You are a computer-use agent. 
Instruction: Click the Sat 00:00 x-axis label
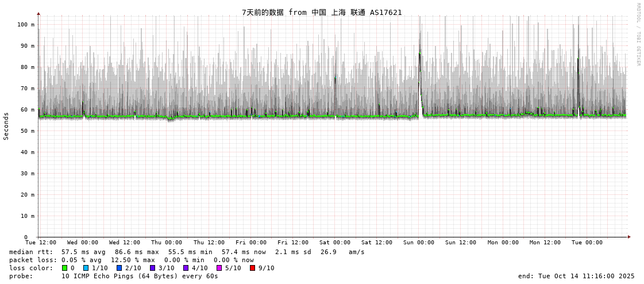(x=335, y=243)
